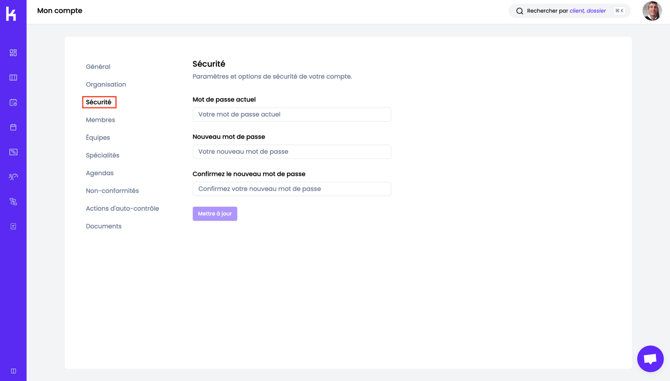670x381 pixels.
Task: Click the Paramètres et options description text
Action: [272, 77]
